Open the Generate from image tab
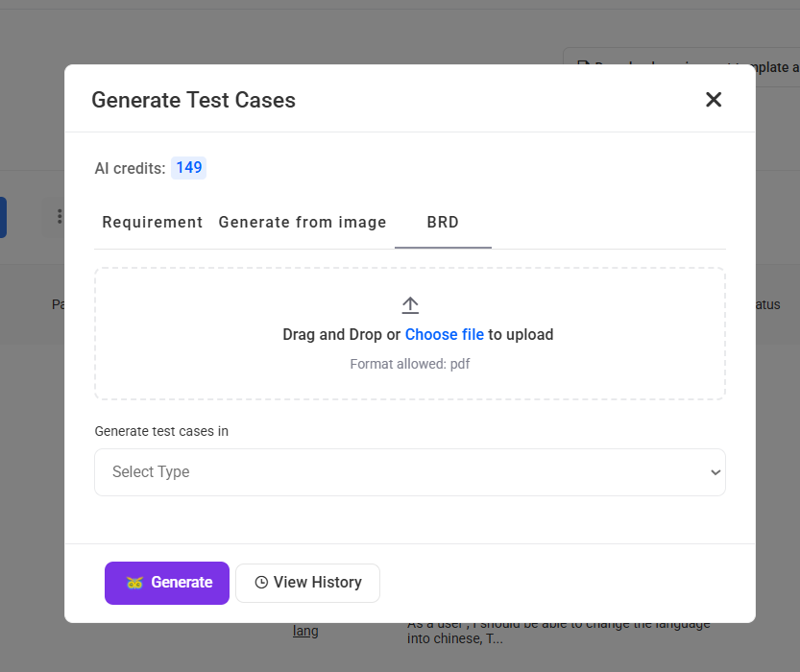 click(x=303, y=223)
